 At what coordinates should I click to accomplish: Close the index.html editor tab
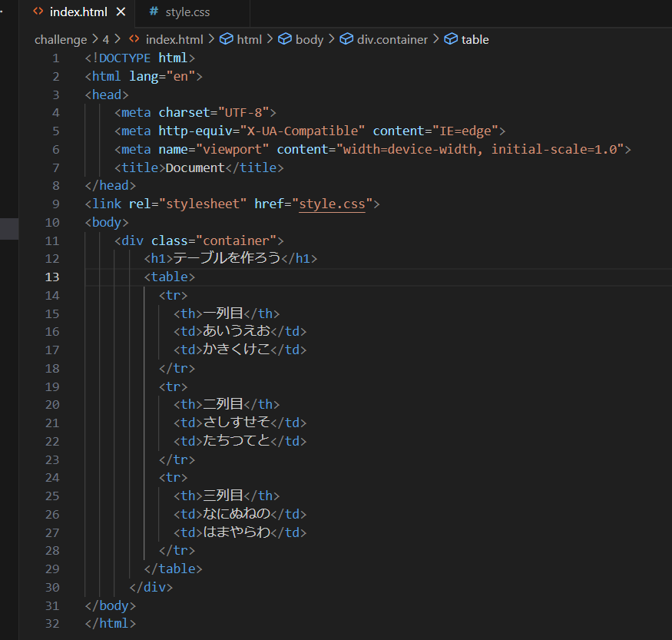tap(121, 12)
